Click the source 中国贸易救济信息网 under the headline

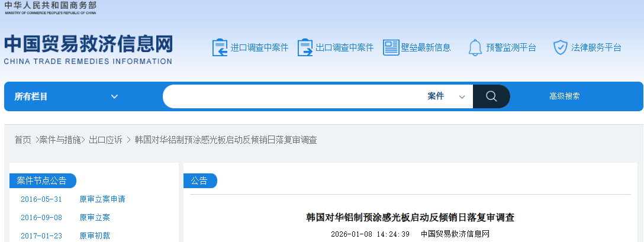(455, 234)
